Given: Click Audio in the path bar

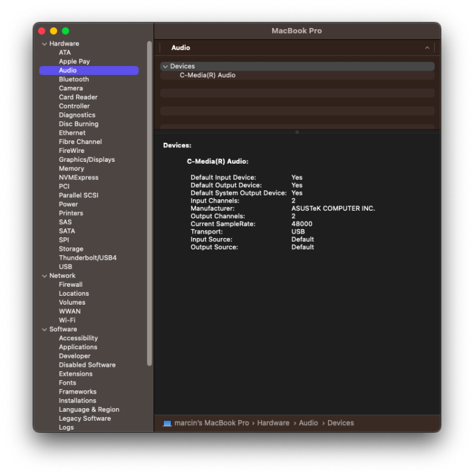Looking at the screenshot, I should (x=308, y=423).
